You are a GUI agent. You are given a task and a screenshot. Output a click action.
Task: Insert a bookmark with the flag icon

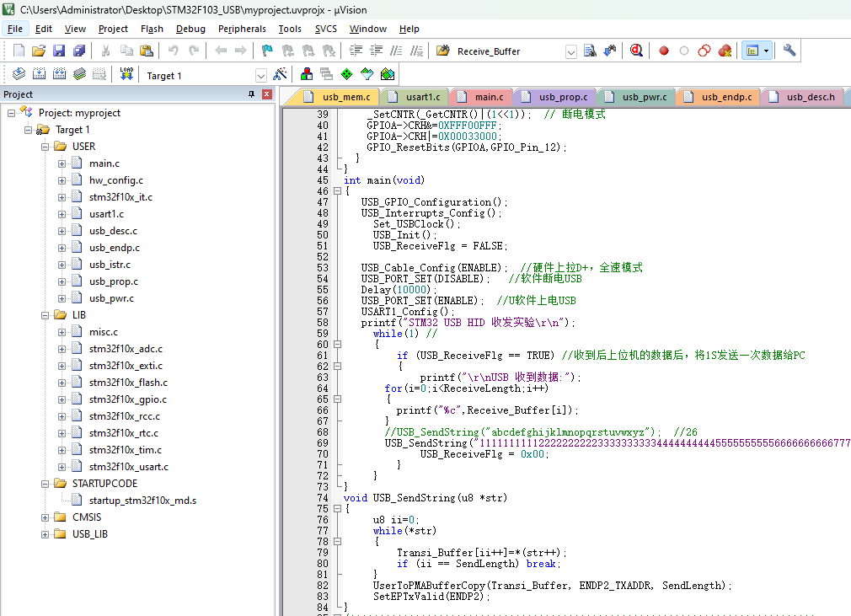coord(267,51)
